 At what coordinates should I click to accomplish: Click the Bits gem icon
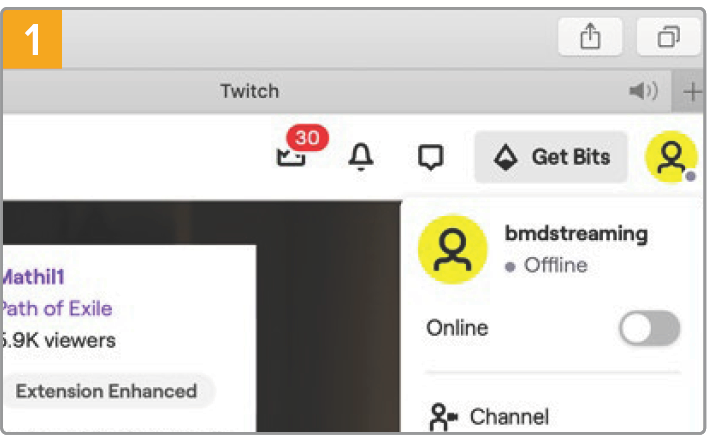pyautogui.click(x=506, y=157)
